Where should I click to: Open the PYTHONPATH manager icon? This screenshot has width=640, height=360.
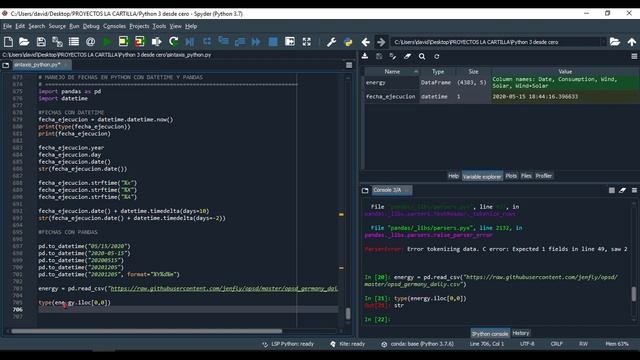(x=348, y=42)
